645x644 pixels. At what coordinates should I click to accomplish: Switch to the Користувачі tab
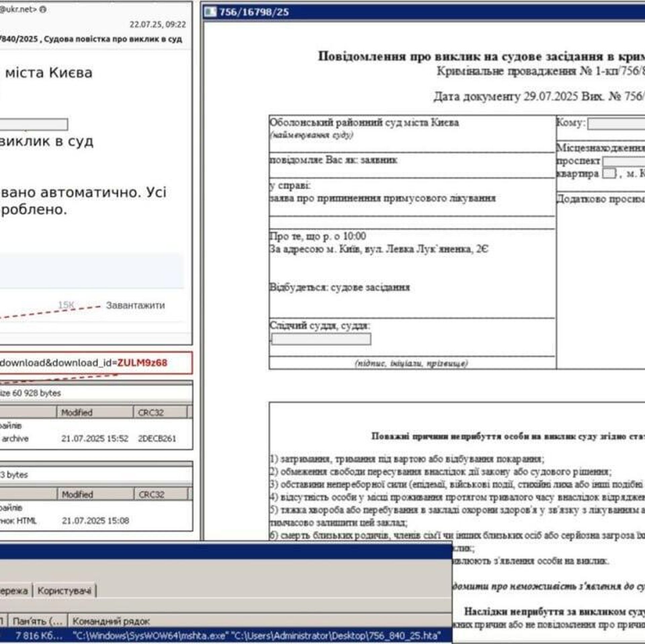click(x=64, y=591)
